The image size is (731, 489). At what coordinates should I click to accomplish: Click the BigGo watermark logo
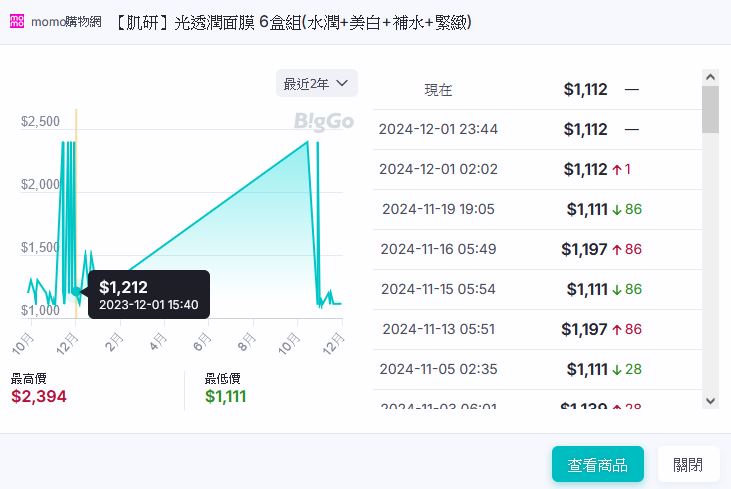tap(323, 121)
